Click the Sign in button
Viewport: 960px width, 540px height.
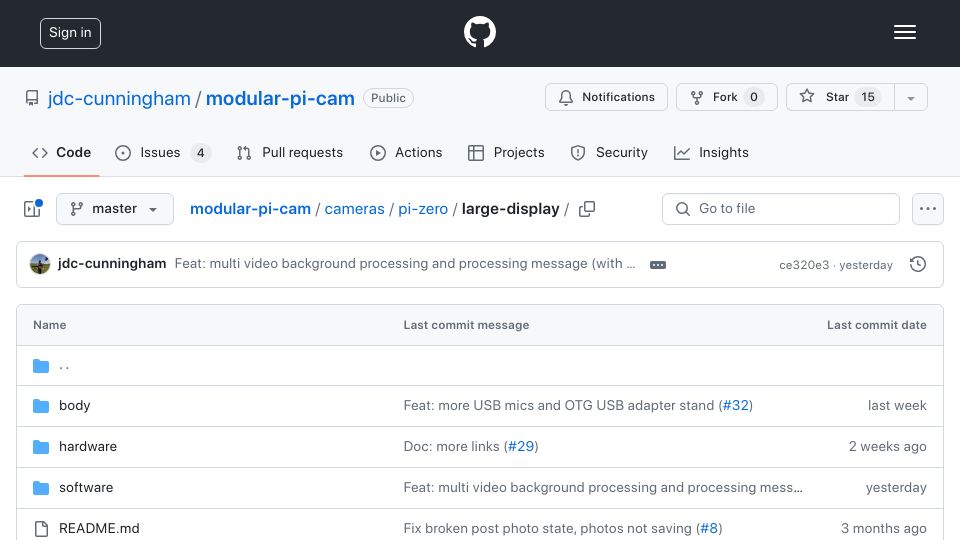tap(70, 33)
